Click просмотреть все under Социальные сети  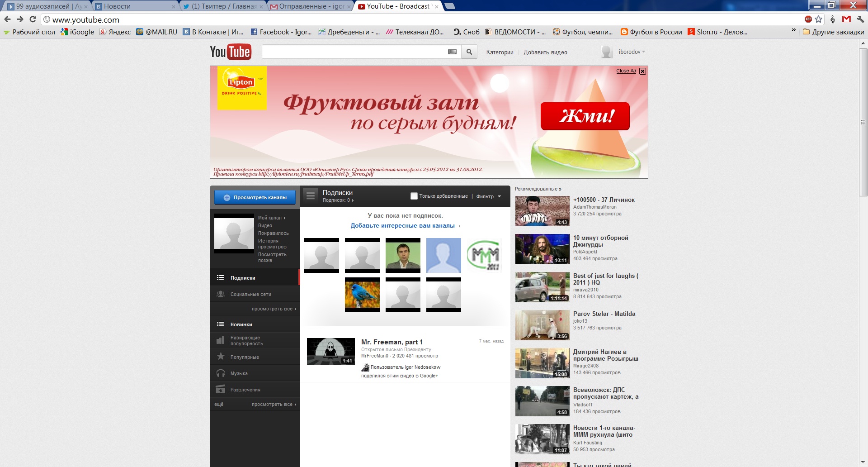pyautogui.click(x=274, y=309)
